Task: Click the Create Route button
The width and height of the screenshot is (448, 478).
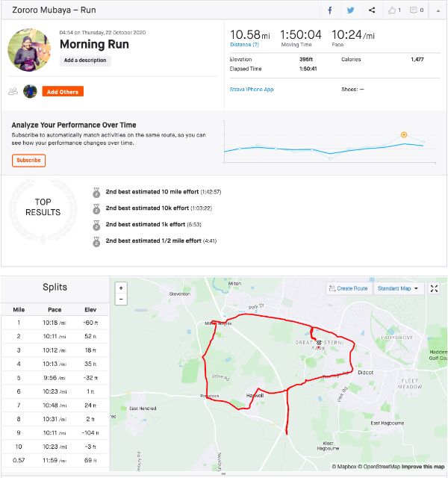Action: [348, 288]
